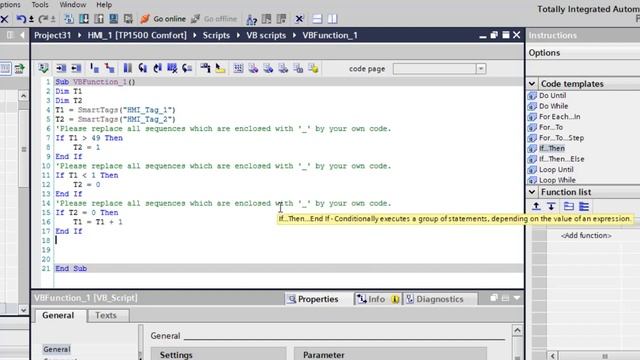Screen dimensions: 640x360
Task: Switch to the Info tab
Action: click(377, 299)
